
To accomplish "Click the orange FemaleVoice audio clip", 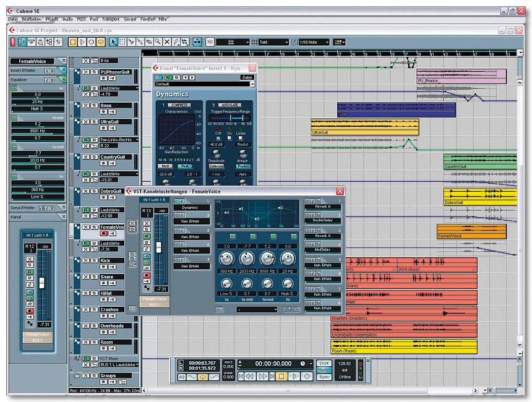I will [x=471, y=232].
